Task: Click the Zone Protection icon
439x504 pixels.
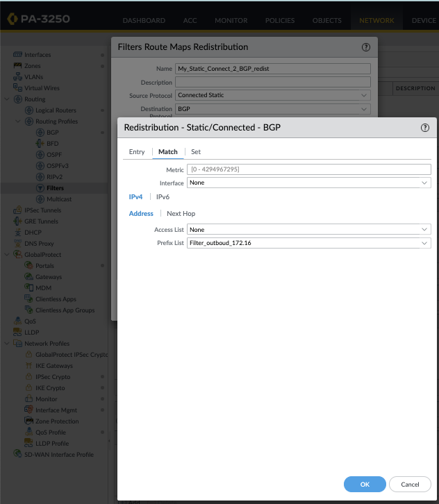Action: coord(29,421)
